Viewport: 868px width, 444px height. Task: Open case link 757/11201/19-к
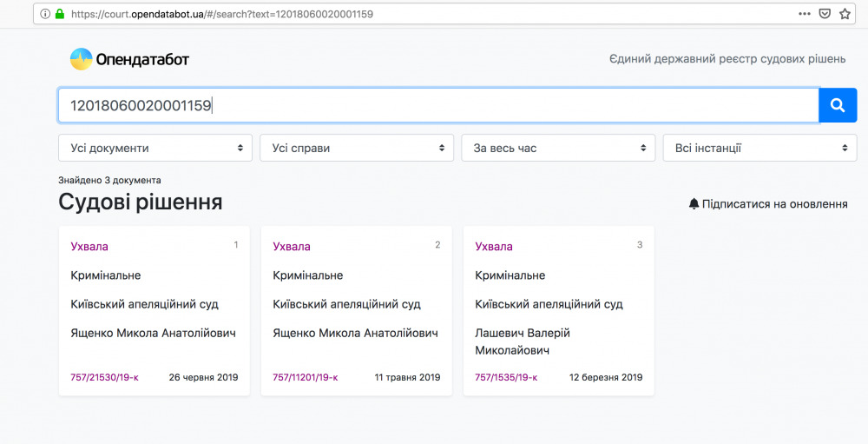tap(305, 377)
